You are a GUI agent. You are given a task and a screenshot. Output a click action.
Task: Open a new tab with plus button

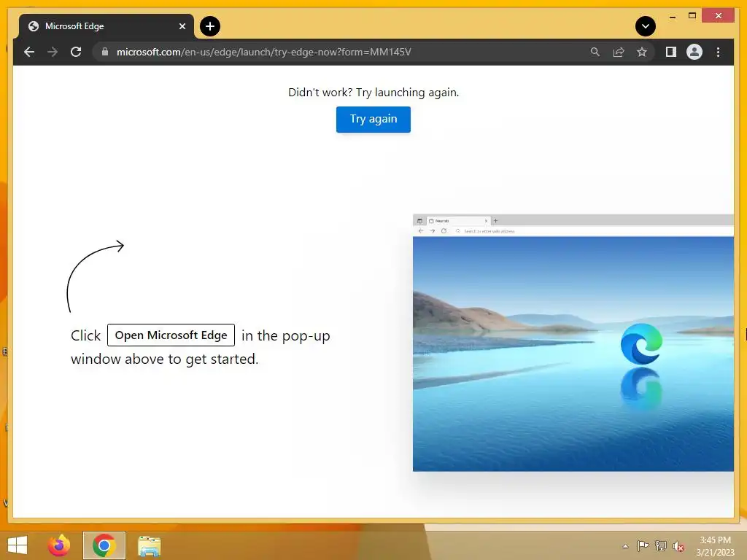click(x=210, y=26)
